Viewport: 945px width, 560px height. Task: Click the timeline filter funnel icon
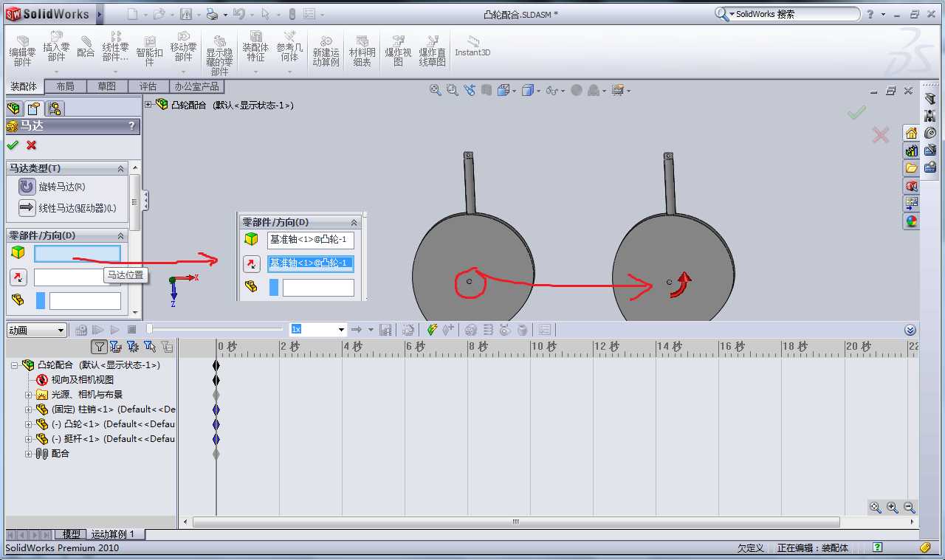click(x=99, y=346)
